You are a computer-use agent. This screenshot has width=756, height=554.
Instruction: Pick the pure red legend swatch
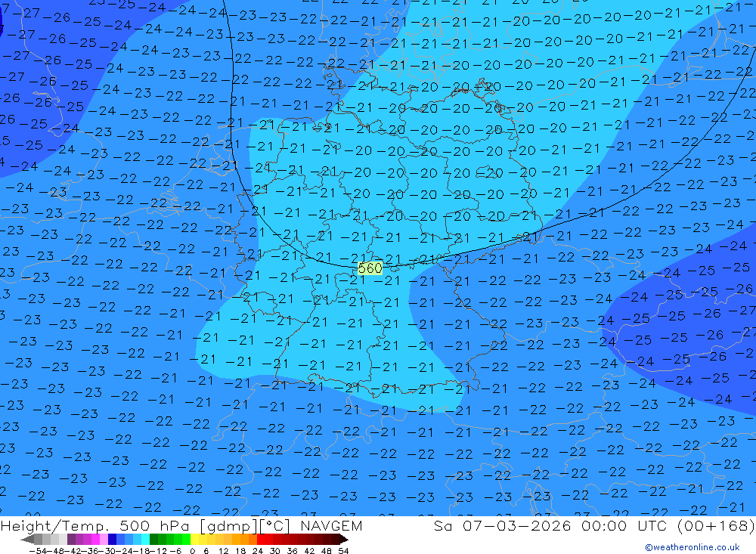point(261,539)
